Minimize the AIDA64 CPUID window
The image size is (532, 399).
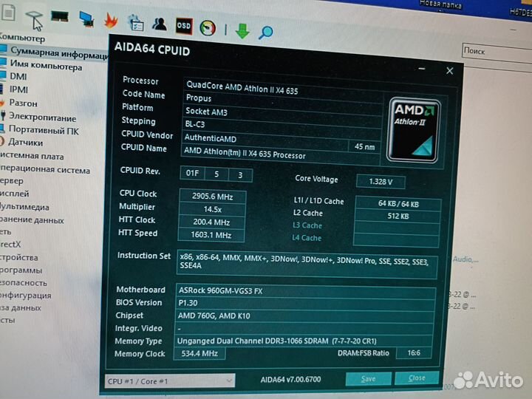[x=422, y=69]
